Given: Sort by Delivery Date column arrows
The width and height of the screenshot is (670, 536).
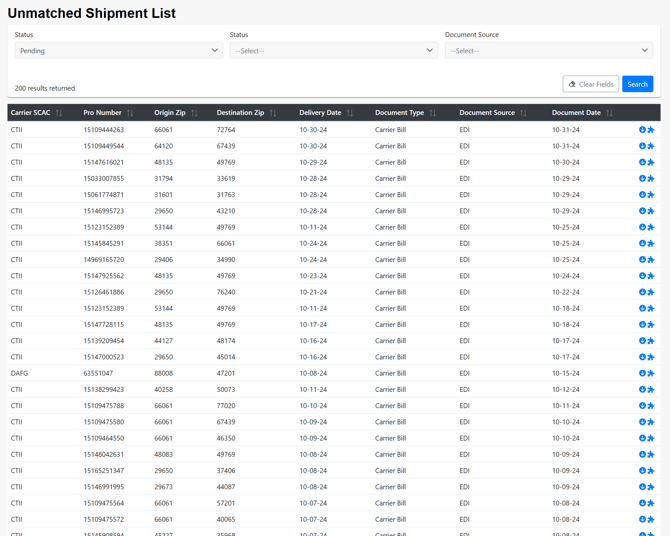Looking at the screenshot, I should [350, 113].
